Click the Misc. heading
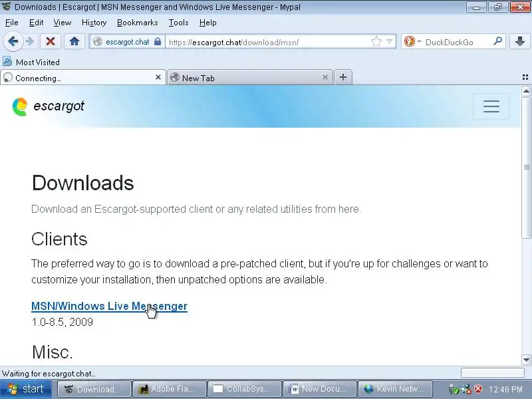The image size is (532, 399). [53, 352]
